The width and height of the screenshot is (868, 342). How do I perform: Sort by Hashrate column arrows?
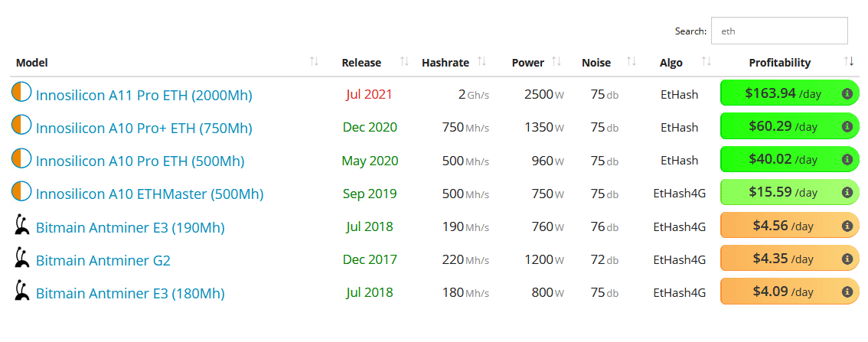pos(481,61)
